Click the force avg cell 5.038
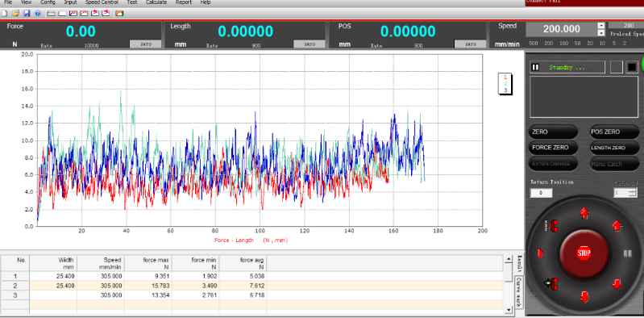The image size is (644, 318). [243, 276]
